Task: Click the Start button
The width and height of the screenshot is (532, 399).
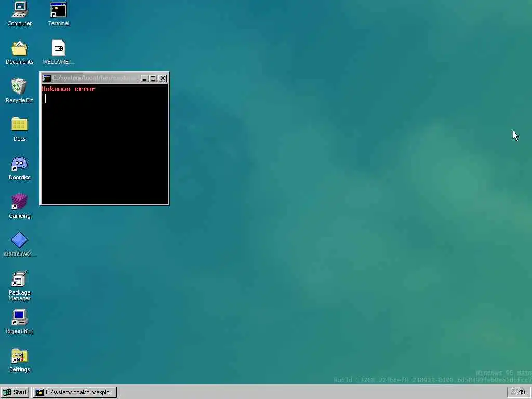Action: pyautogui.click(x=15, y=392)
